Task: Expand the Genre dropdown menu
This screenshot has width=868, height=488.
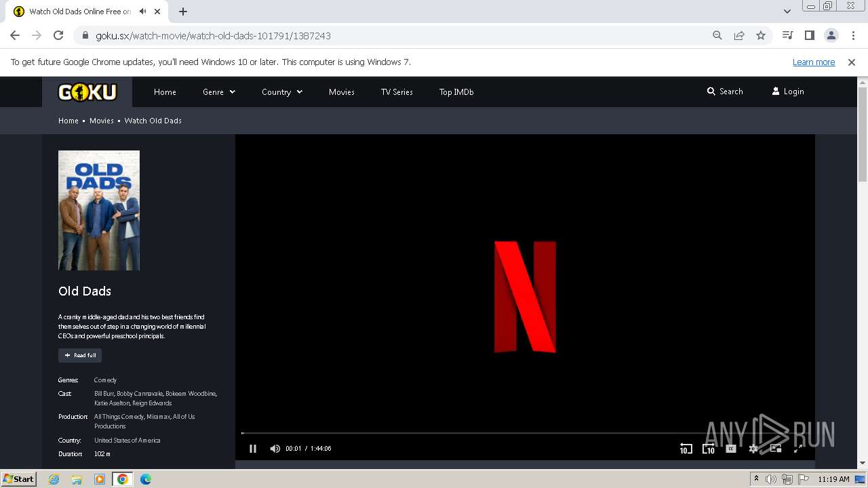Action: point(219,92)
